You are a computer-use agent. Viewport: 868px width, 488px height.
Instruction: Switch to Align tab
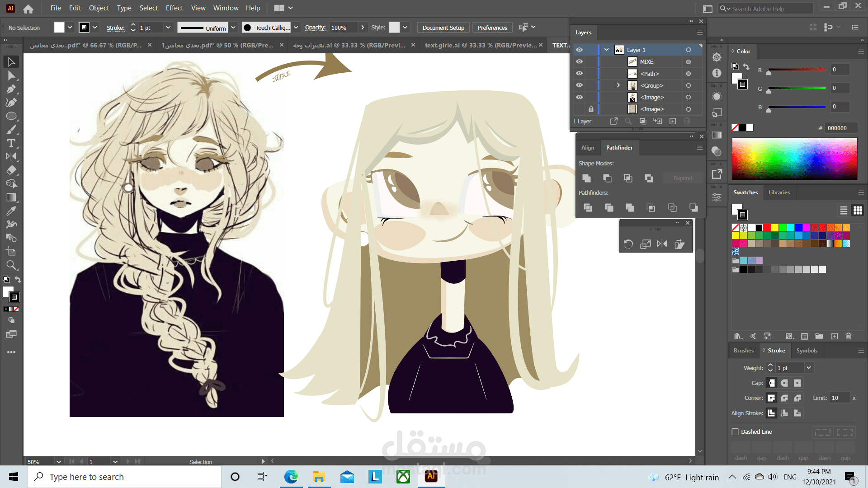[x=588, y=148]
